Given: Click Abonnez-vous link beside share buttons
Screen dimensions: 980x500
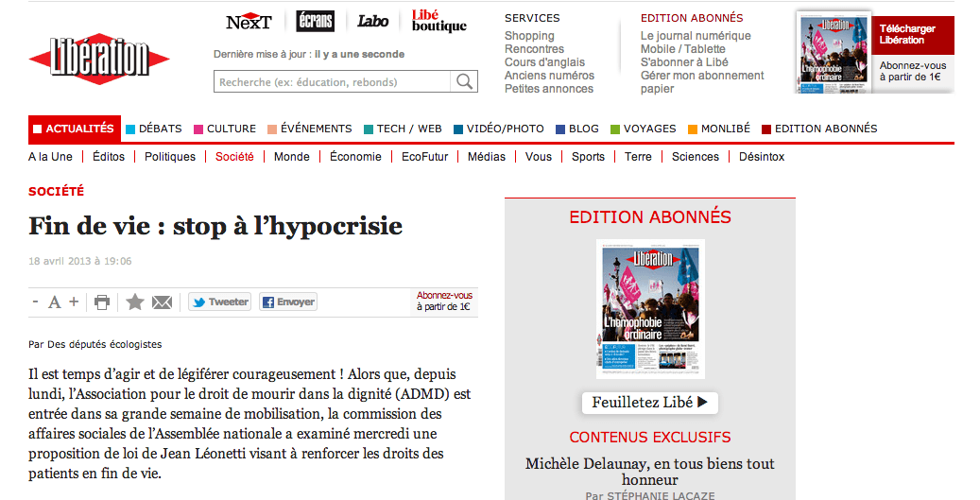Looking at the screenshot, I should pos(444,302).
